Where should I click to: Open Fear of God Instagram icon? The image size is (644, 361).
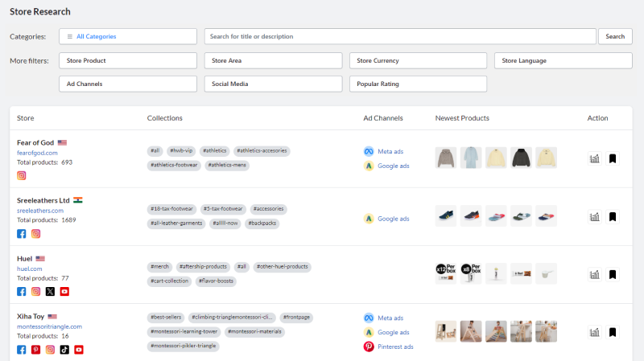(22, 175)
